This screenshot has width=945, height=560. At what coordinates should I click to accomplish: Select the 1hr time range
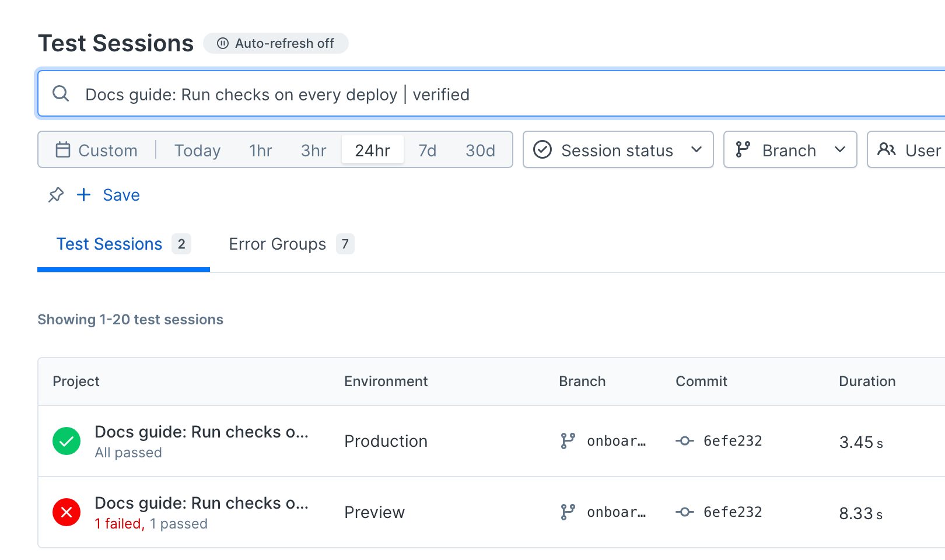(x=261, y=150)
